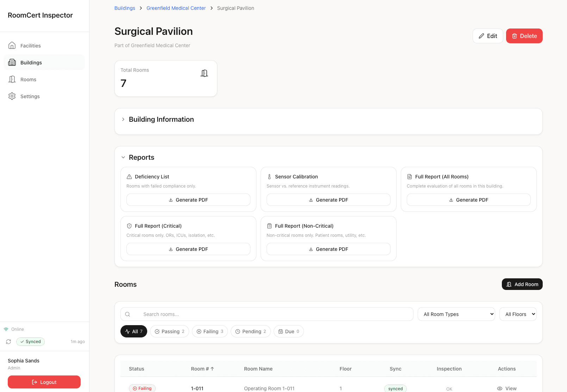
Task: Click the sync refresh icon
Action: [8, 342]
